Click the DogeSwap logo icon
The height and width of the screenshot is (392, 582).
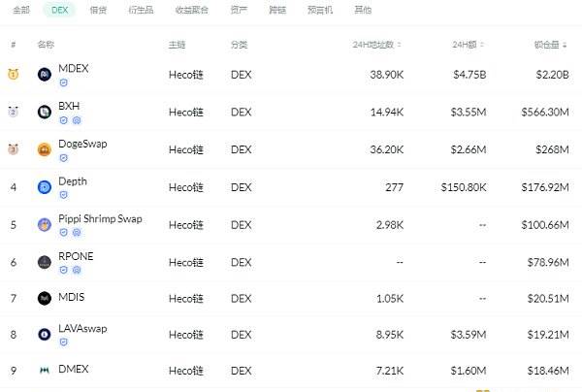tap(45, 149)
